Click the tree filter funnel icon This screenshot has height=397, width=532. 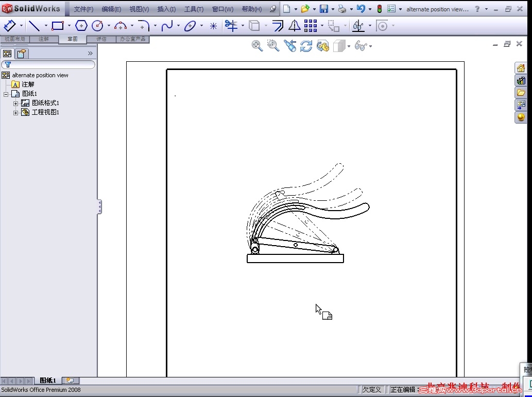(x=8, y=64)
